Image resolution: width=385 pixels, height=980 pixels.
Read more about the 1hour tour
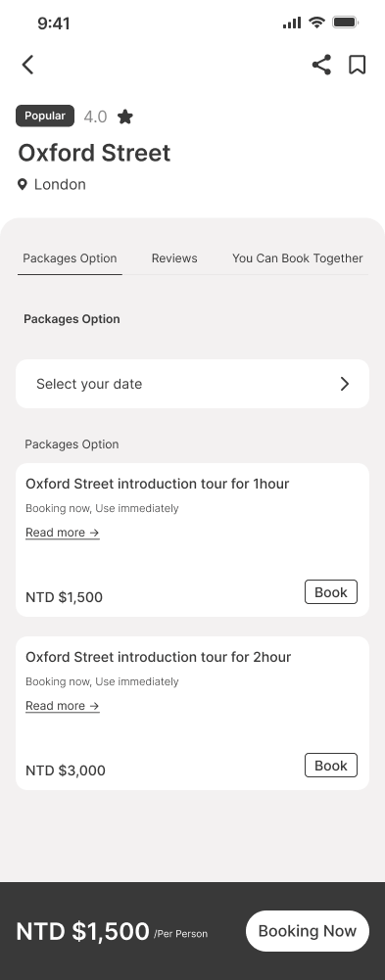coord(63,533)
